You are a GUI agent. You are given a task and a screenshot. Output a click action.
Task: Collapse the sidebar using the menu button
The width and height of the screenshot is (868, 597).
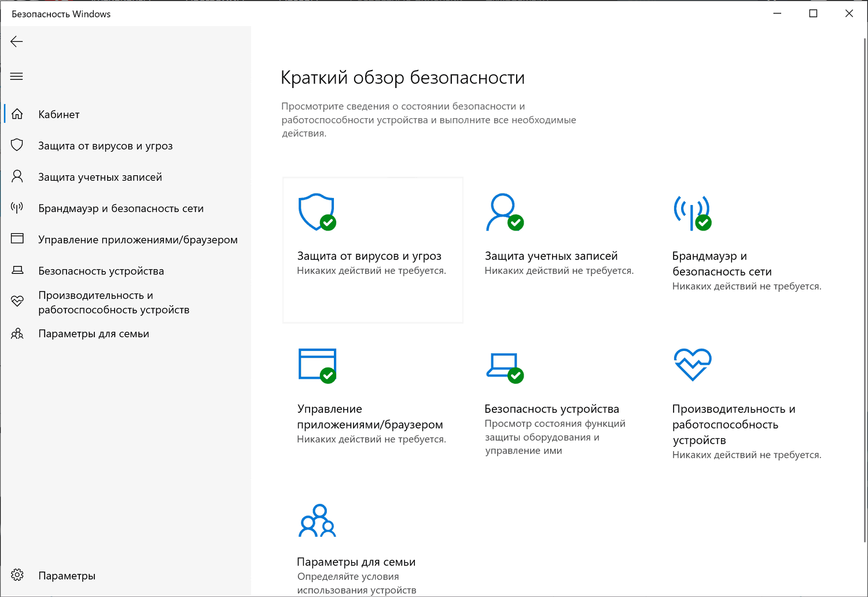16,76
